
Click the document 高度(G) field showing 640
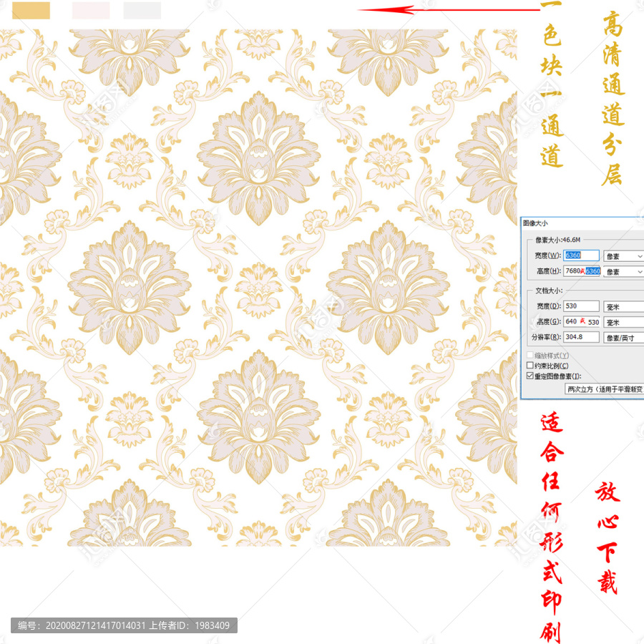pos(582,321)
